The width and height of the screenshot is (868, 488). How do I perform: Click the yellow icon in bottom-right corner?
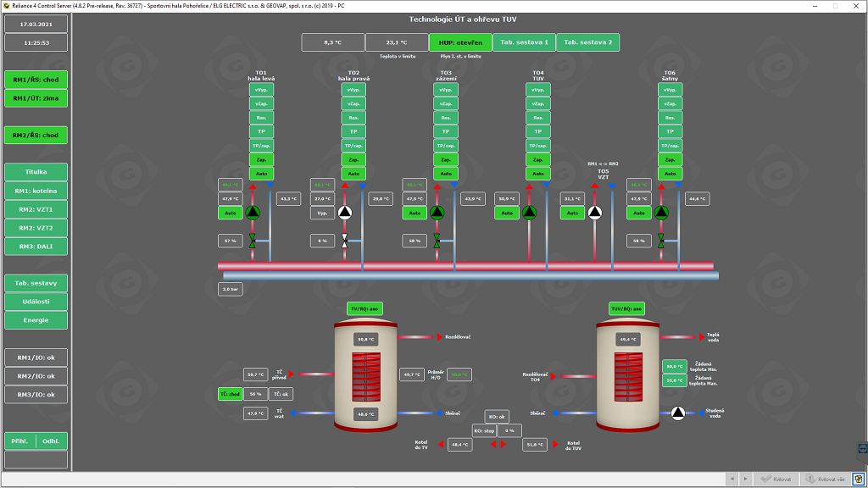(859, 479)
